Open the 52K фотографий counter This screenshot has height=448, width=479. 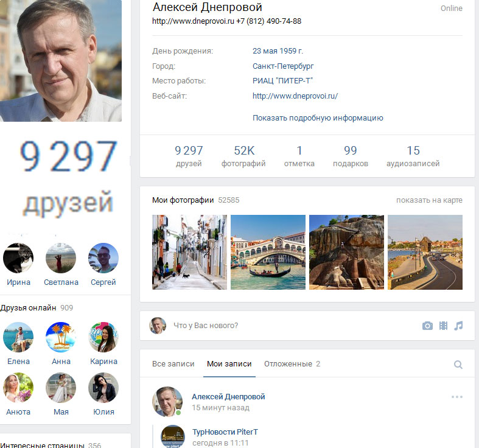click(x=243, y=156)
